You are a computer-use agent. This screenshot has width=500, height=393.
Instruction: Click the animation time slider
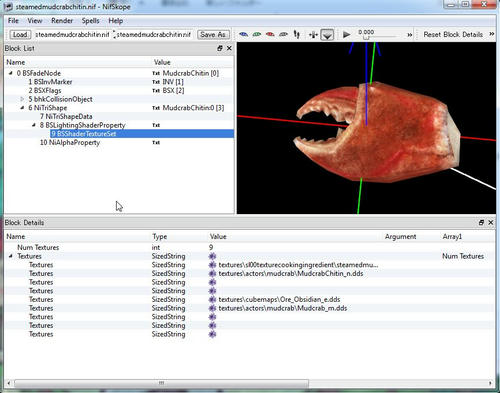click(377, 37)
